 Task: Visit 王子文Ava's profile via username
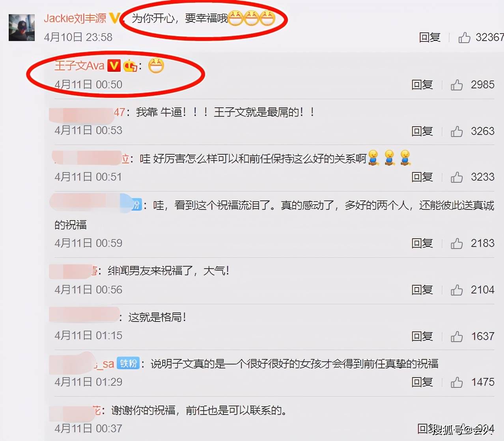coord(79,65)
